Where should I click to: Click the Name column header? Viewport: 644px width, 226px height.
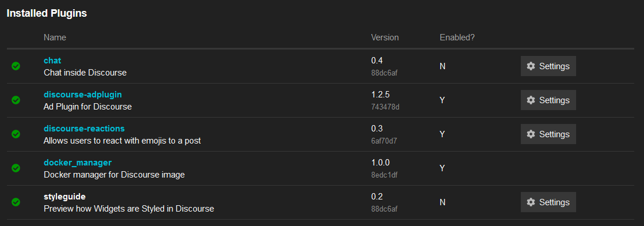tap(55, 37)
